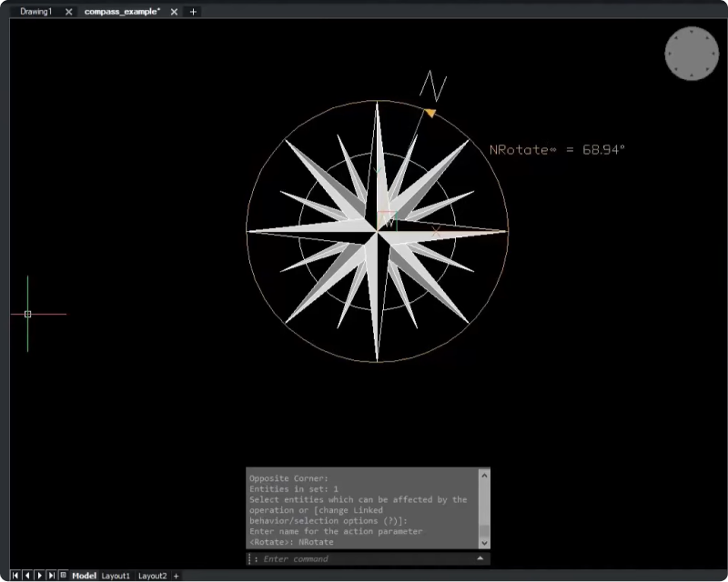Image resolution: width=728 pixels, height=582 pixels.
Task: Click '<Rotate>: NRotate' history line
Action: [x=291, y=542]
